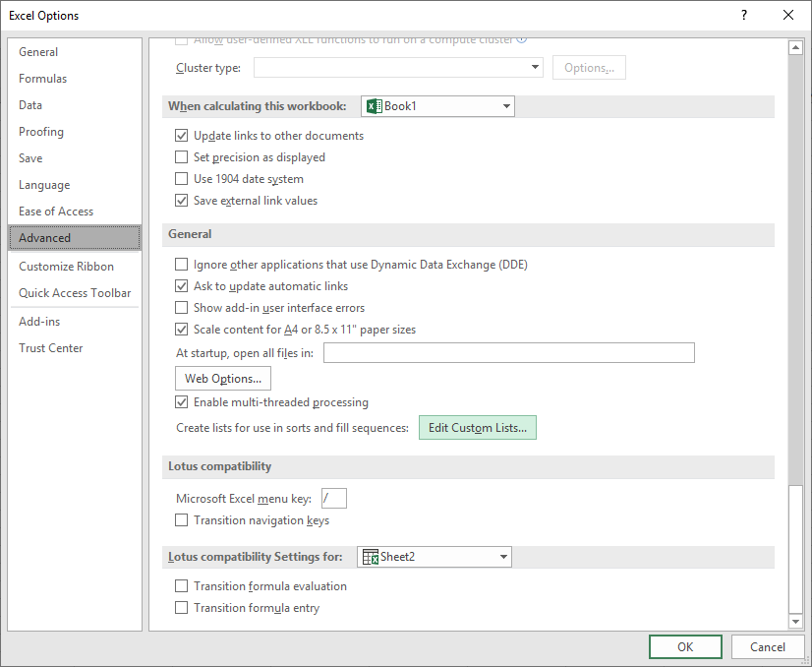Image resolution: width=812 pixels, height=667 pixels.
Task: Click the startup files folder input field
Action: click(x=508, y=353)
